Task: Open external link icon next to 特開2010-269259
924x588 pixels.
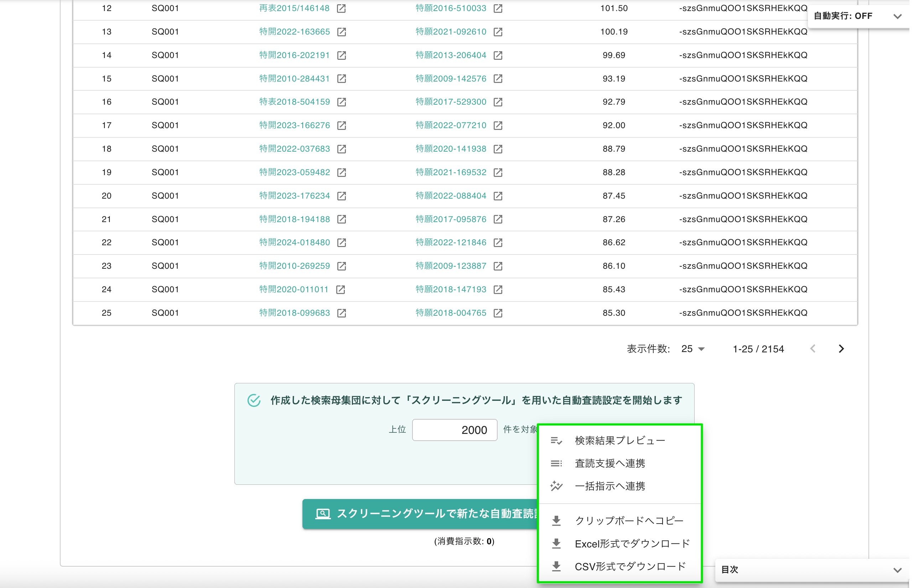Action: pyautogui.click(x=342, y=266)
